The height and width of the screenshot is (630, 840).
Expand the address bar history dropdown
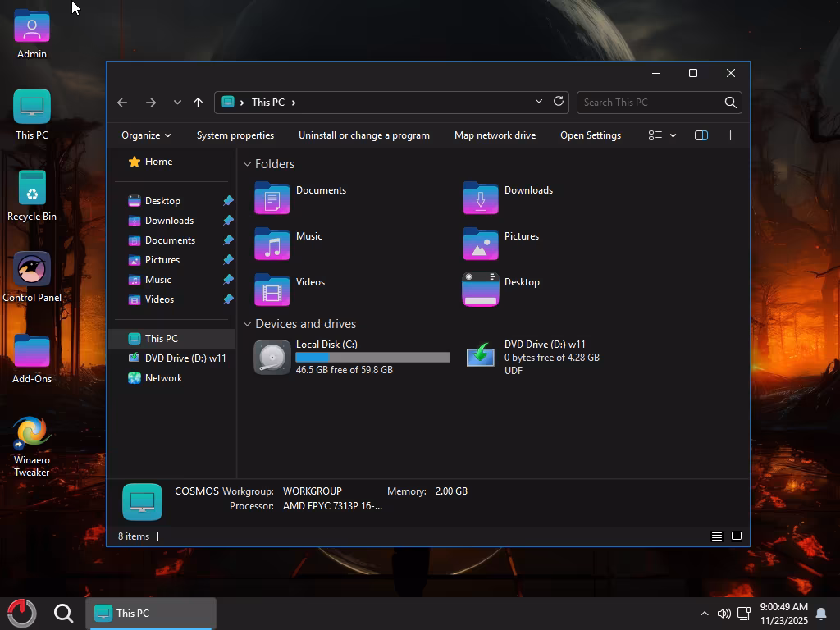tap(539, 102)
